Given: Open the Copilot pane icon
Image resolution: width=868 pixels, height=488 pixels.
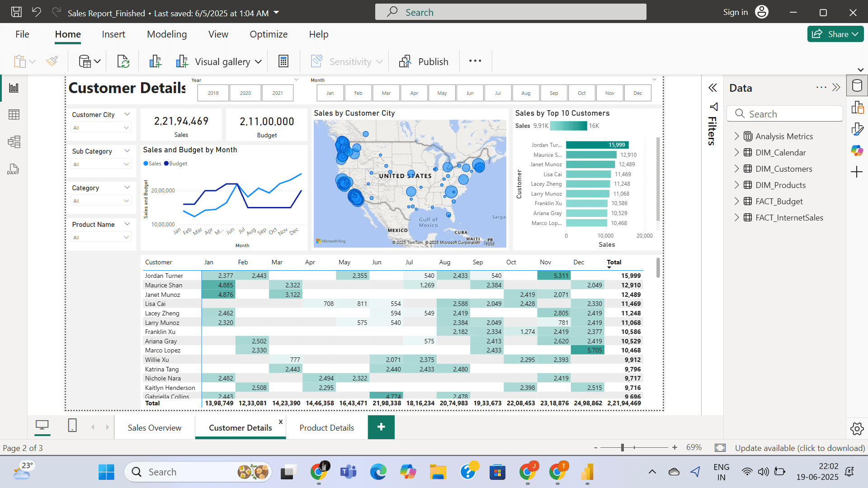Looking at the screenshot, I should click(857, 150).
